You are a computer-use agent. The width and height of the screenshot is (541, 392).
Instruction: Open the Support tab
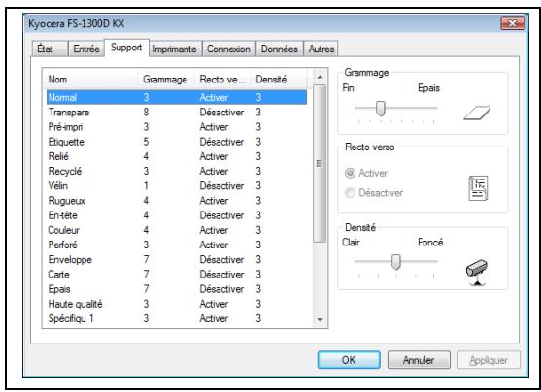point(126,48)
